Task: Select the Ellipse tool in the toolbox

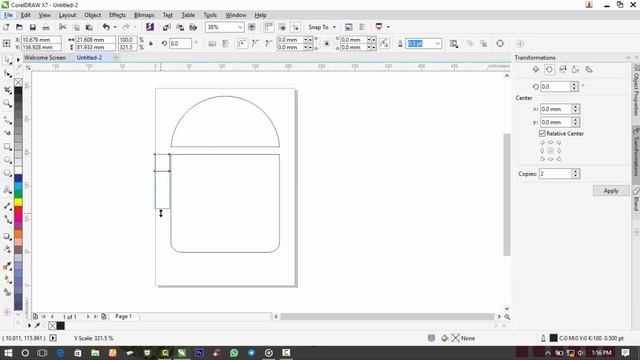Action: (x=7, y=160)
